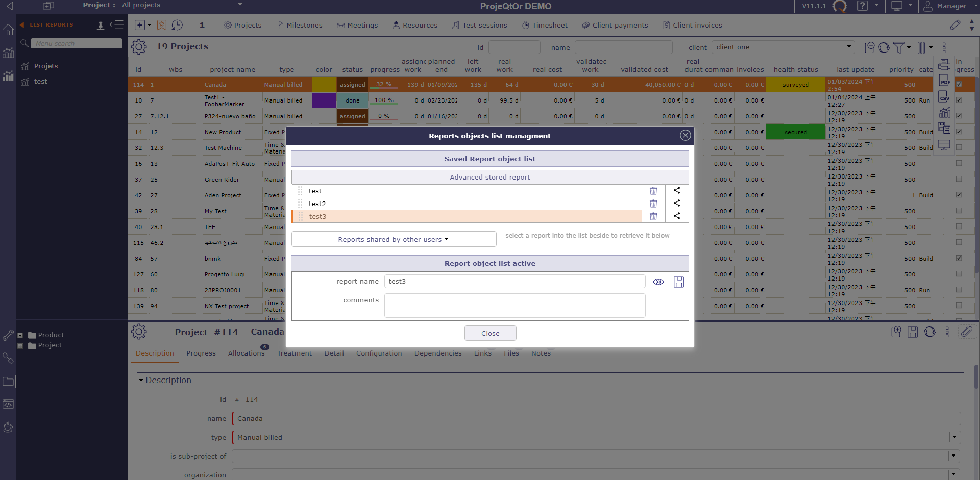The height and width of the screenshot is (480, 980).
Task: Open the Timesheet menu item
Action: tap(545, 25)
